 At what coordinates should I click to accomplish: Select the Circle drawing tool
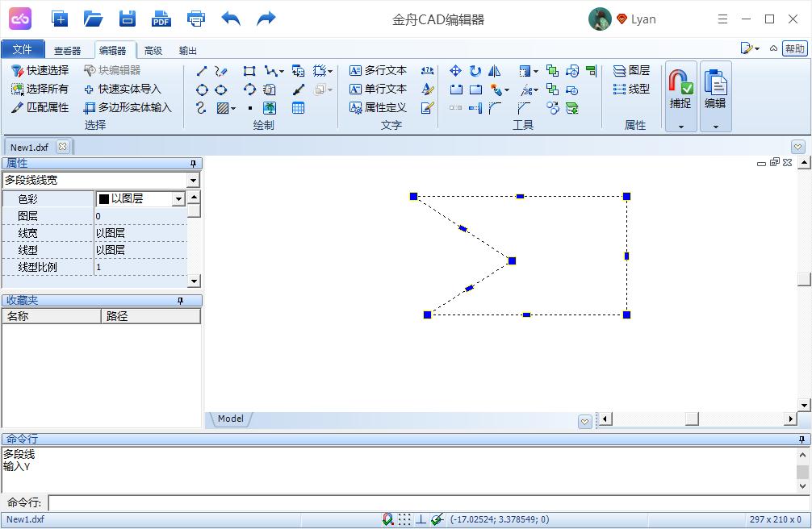tap(201, 90)
